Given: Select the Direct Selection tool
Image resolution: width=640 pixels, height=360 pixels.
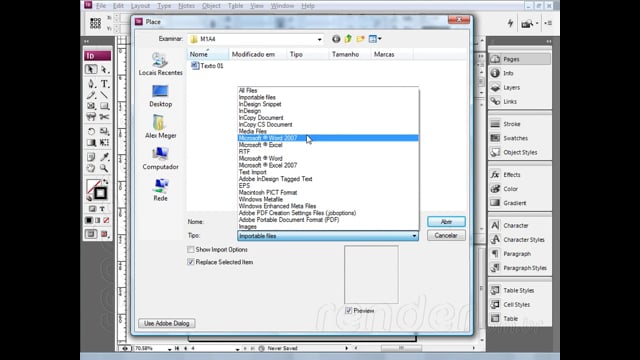Looking at the screenshot, I should [104, 69].
